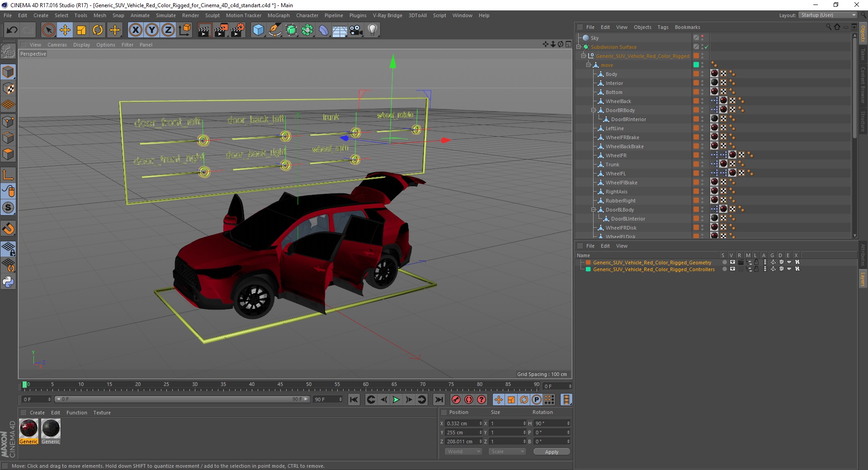Open the World coordinate dropdown

click(463, 451)
